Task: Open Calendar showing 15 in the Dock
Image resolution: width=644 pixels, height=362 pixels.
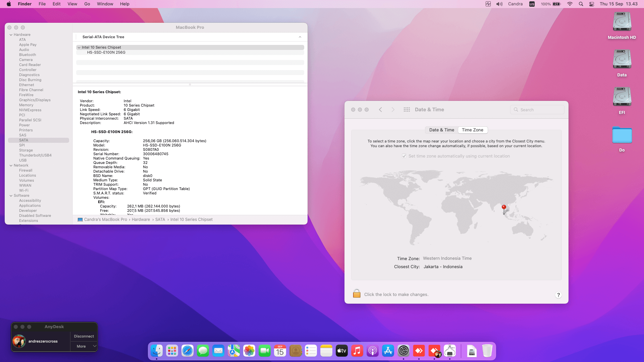Action: (280, 351)
